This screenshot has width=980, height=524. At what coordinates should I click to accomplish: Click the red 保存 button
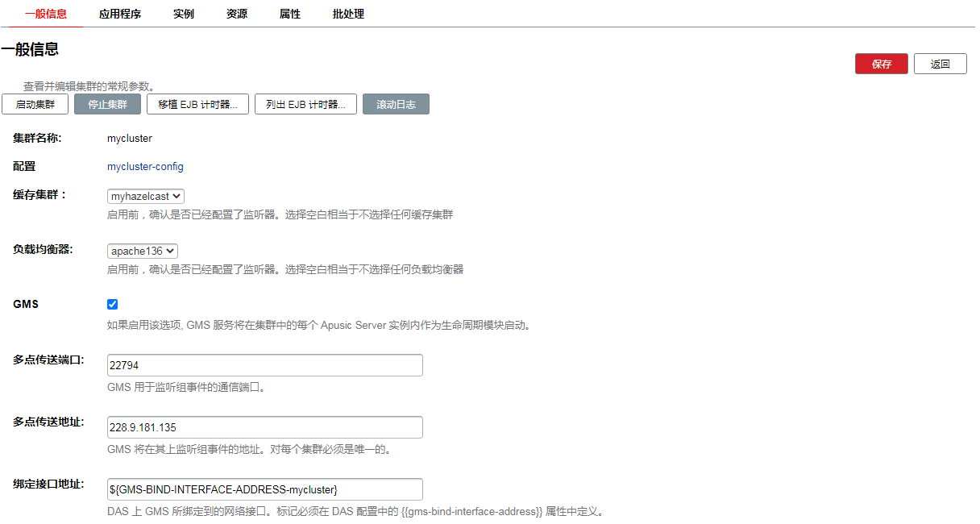(881, 64)
